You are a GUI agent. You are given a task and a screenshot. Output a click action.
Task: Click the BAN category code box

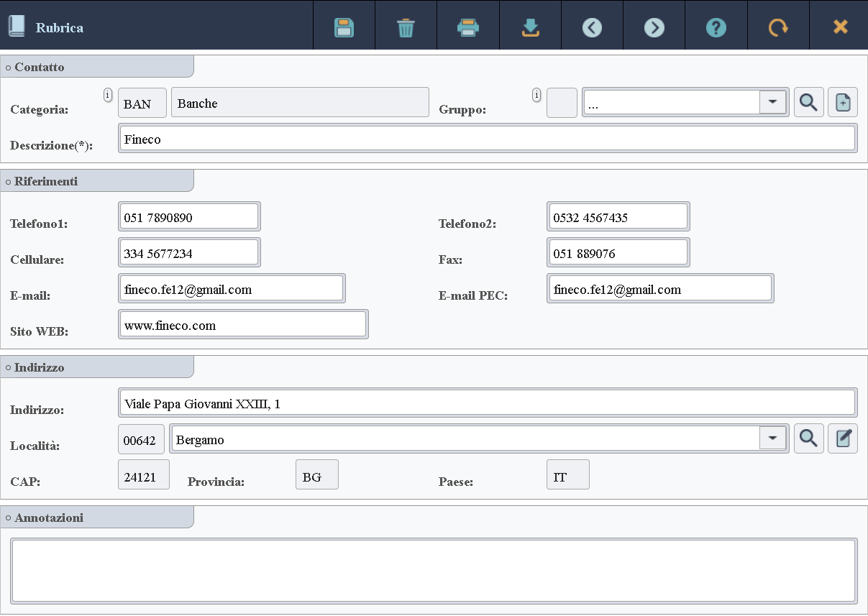[142, 103]
